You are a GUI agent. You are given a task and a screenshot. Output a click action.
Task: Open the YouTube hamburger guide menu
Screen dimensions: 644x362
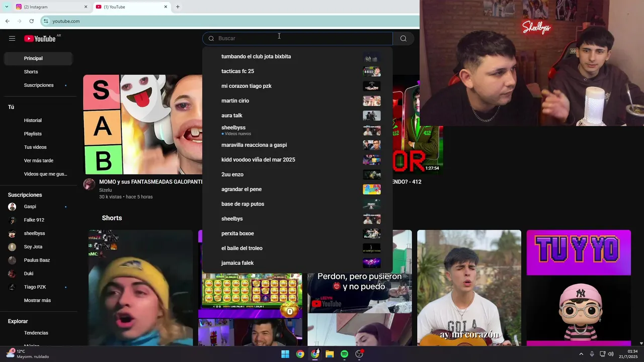(12, 38)
